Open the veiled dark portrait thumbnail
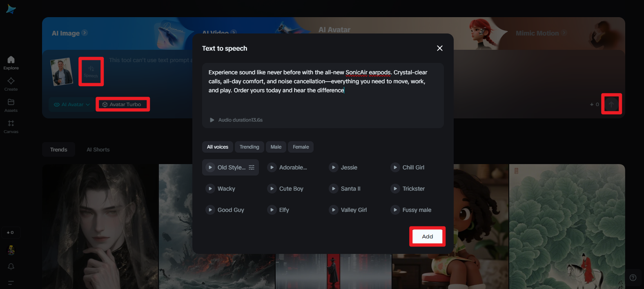This screenshot has height=289, width=644. (100, 227)
